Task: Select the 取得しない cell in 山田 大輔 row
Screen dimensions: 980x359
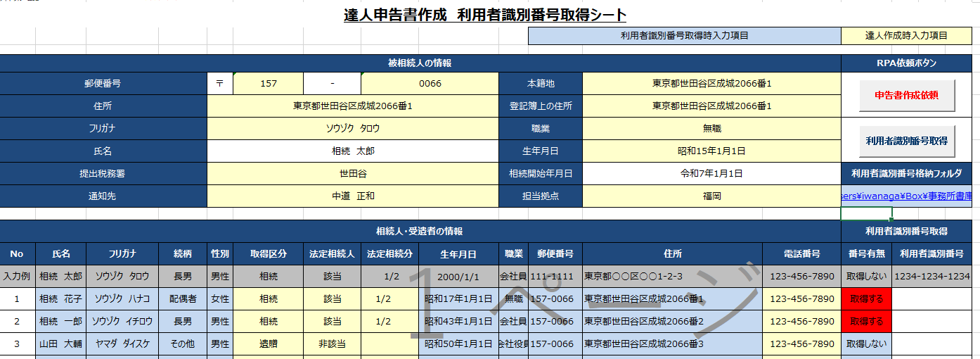Action: coord(866,344)
